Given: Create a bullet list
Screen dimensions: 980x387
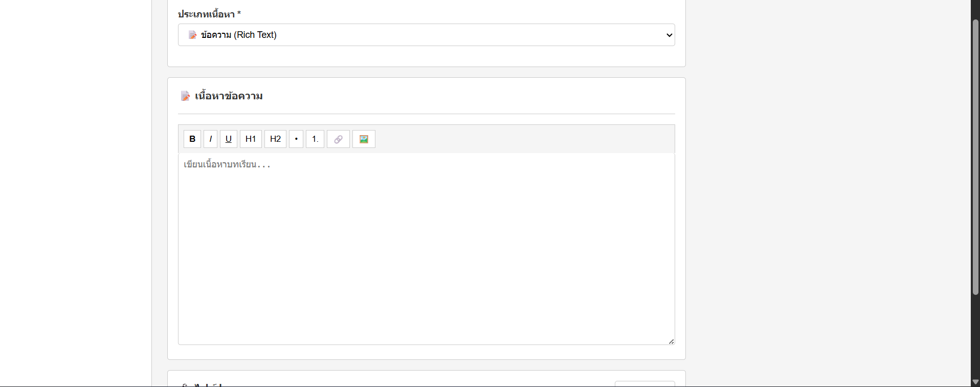Looking at the screenshot, I should coord(296,139).
